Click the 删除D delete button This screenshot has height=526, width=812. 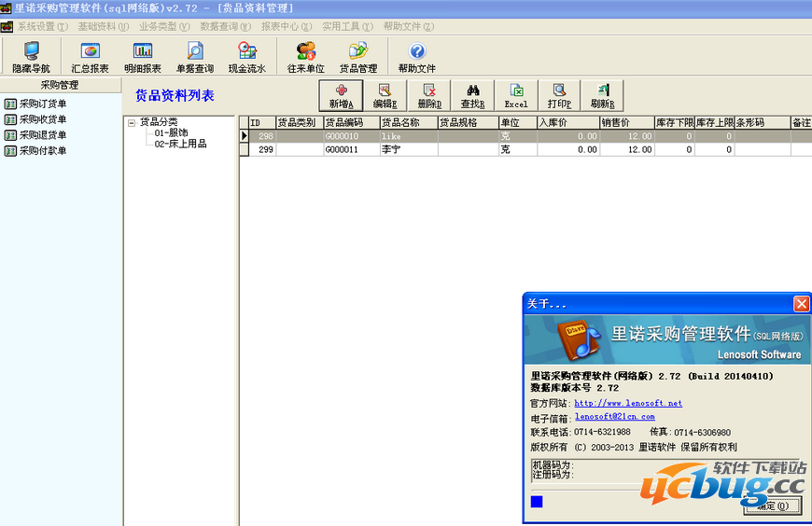pos(429,96)
